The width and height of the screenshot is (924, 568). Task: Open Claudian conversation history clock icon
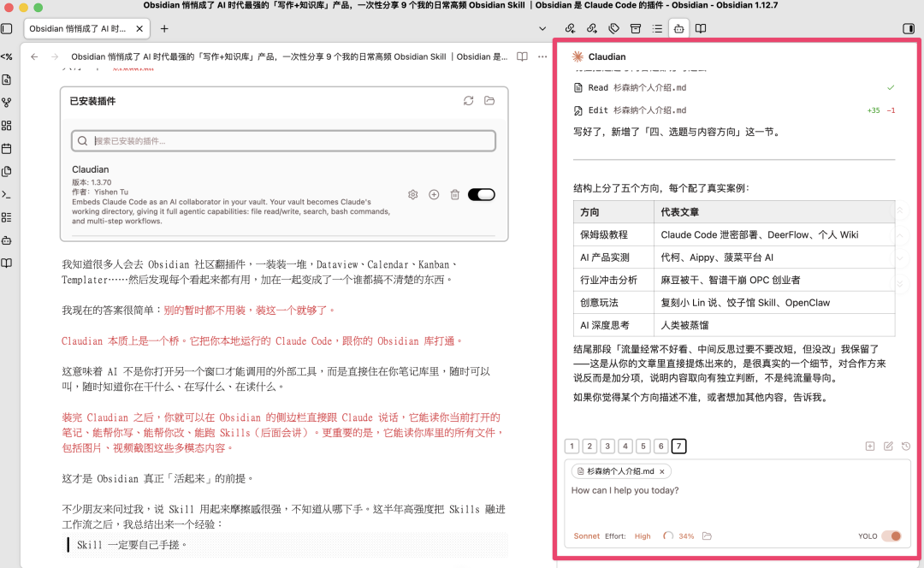[x=906, y=447]
